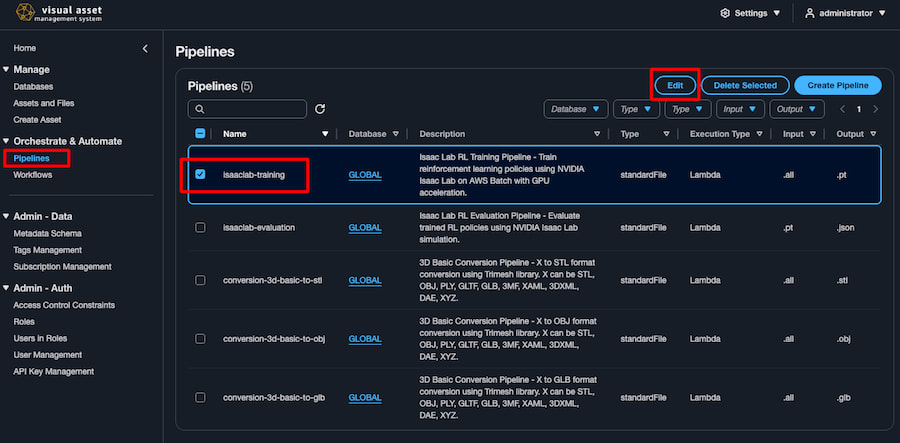Sort by Name column arrow
This screenshot has height=443, width=900.
[325, 134]
